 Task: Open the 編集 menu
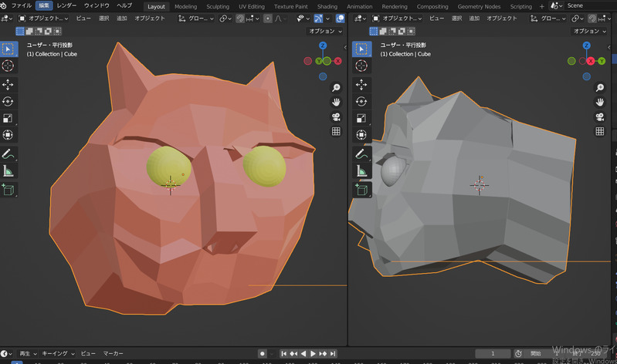[43, 5]
